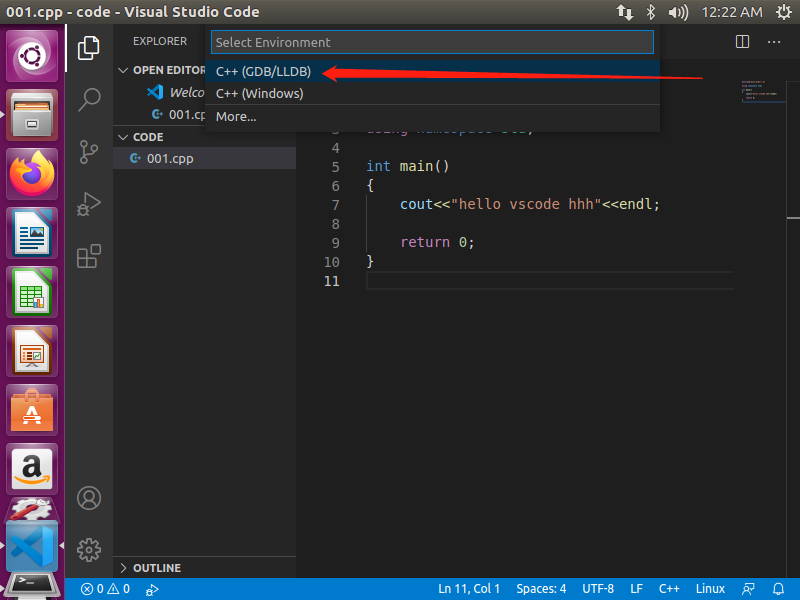Click the code minimap preview
This screenshot has height=600, width=800.
click(763, 92)
